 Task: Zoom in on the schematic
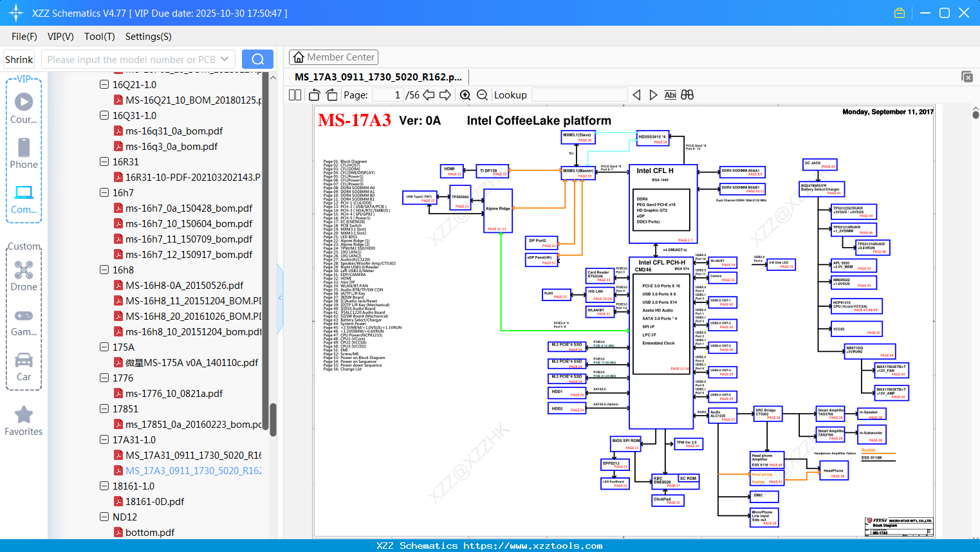(x=465, y=95)
